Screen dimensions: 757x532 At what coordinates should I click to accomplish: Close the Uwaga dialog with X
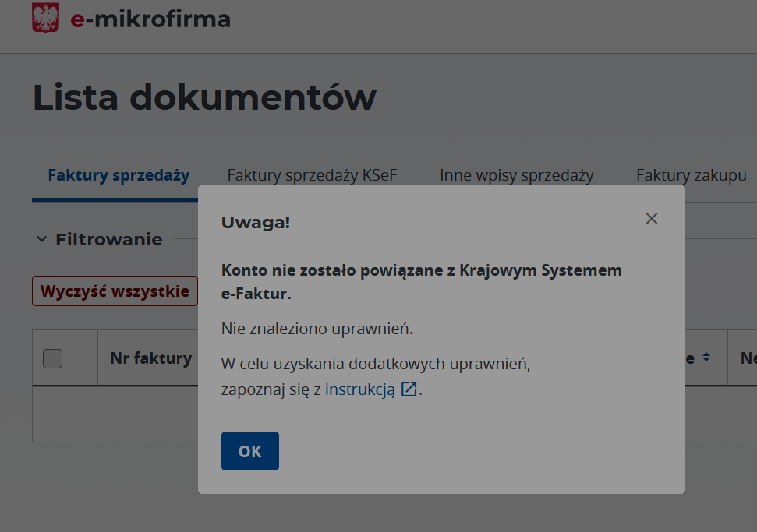[x=652, y=219]
